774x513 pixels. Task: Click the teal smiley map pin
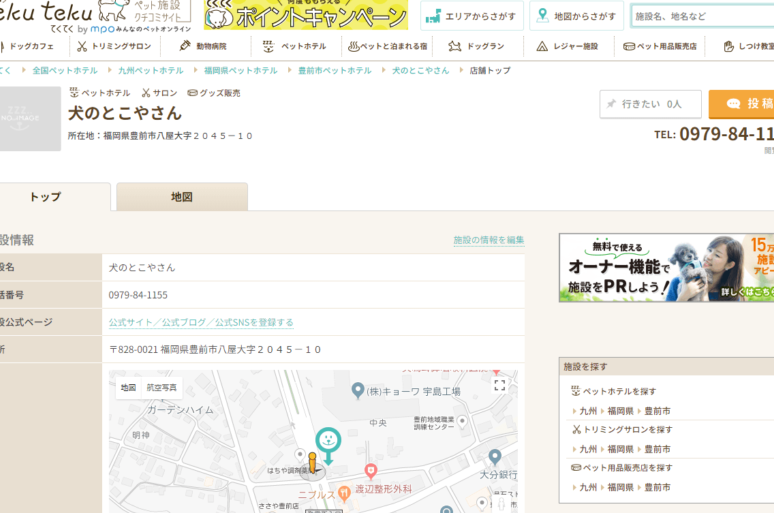328,439
